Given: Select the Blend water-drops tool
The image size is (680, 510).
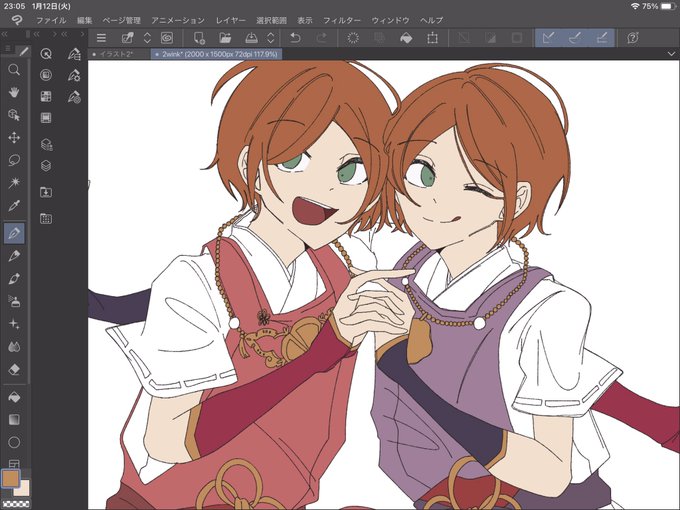Looking at the screenshot, I should coord(14,347).
